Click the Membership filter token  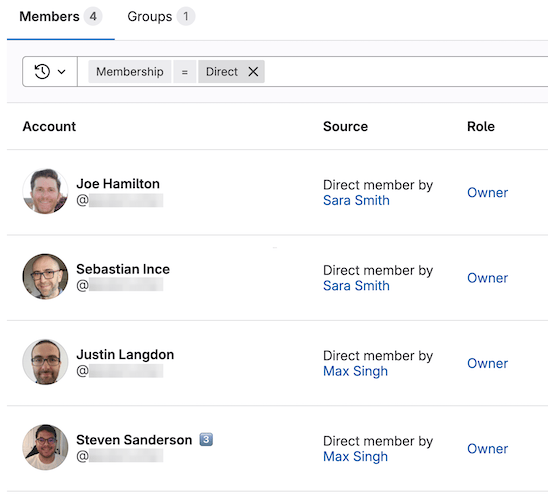click(130, 72)
